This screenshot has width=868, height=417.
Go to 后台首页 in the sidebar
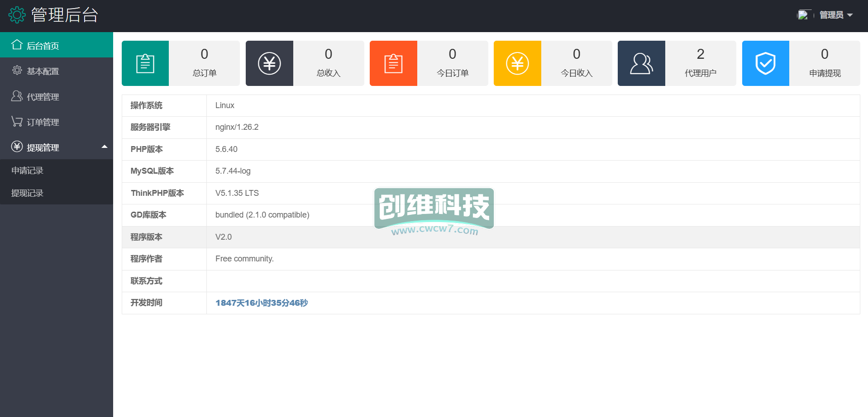tap(43, 46)
